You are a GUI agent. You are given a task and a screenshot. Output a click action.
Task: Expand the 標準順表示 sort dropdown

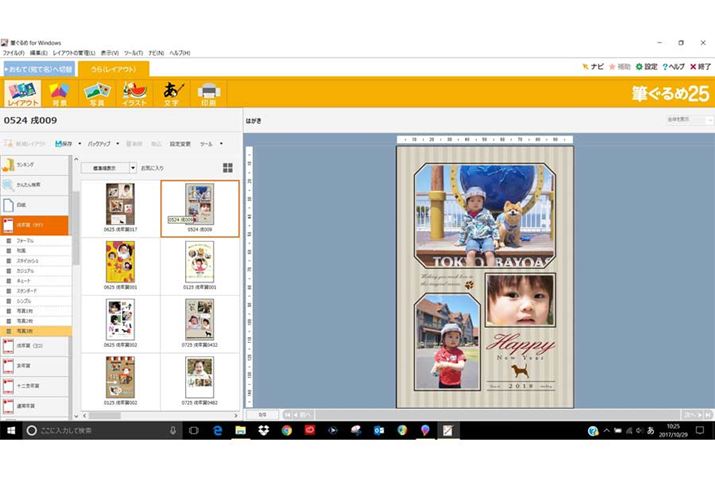(x=132, y=168)
